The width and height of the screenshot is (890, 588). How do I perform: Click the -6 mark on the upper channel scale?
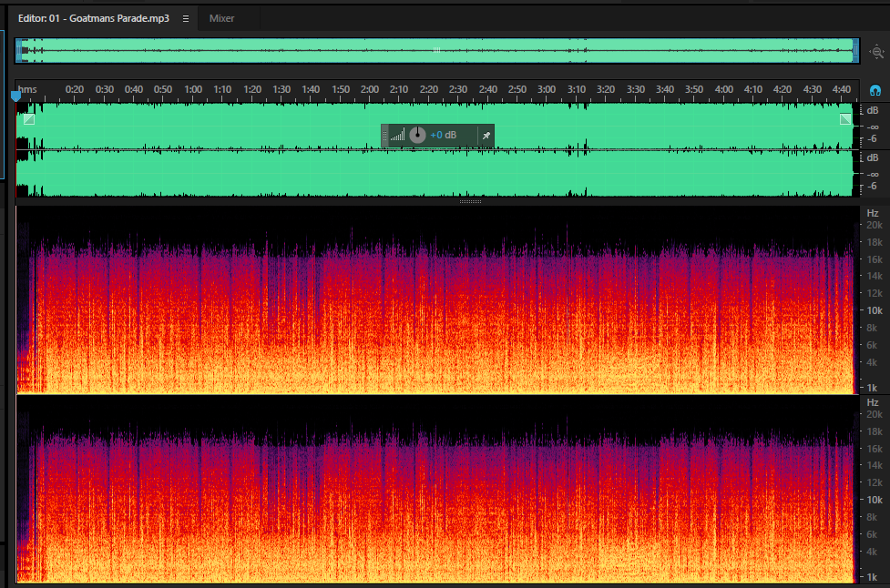pyautogui.click(x=873, y=139)
